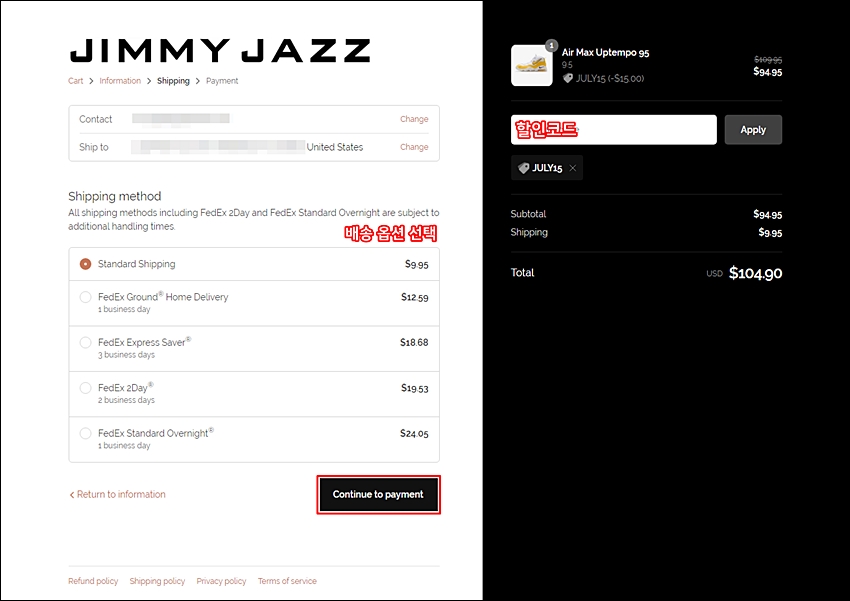Click the JULY15 discount tag icon
Viewport: 850px width, 601px height.
[523, 168]
